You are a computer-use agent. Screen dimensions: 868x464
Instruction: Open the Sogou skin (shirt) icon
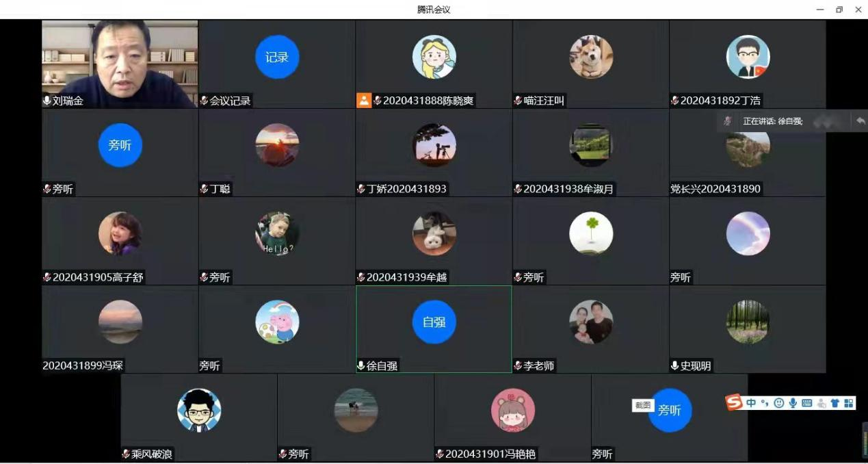(x=834, y=403)
